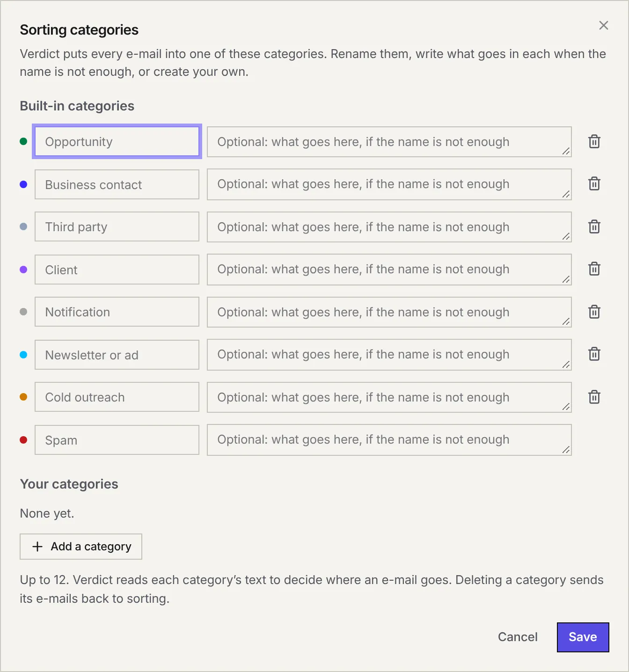The image size is (629, 672).
Task: Edit the Notification name field
Action: [x=117, y=312]
